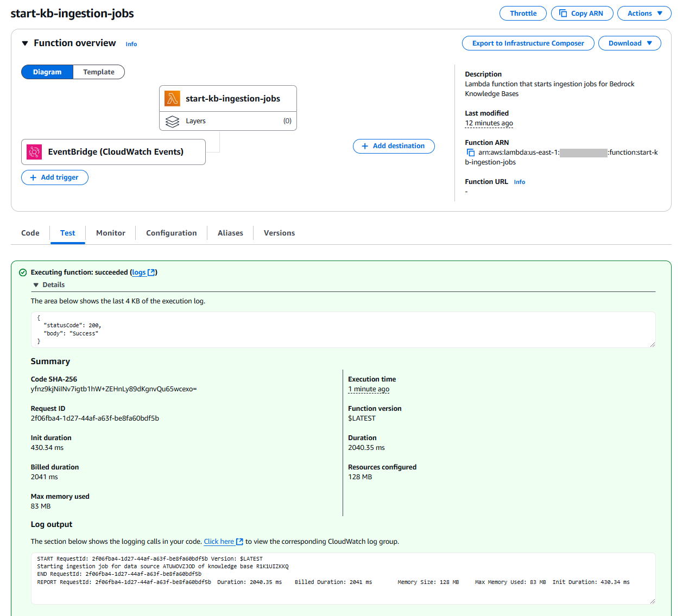683x616 pixels.
Task: Click the REPORT RequestId log line
Action: click(333, 582)
